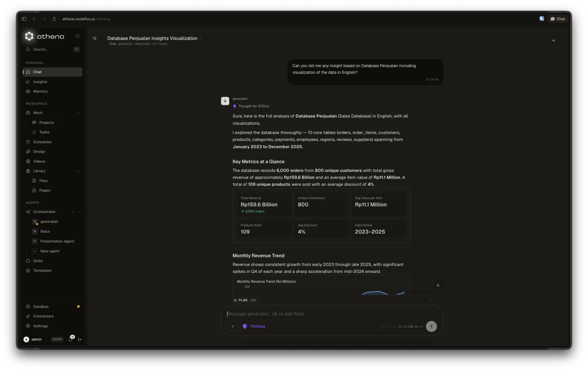Click the athena logo icon
The height and width of the screenshot is (371, 588).
click(x=29, y=36)
